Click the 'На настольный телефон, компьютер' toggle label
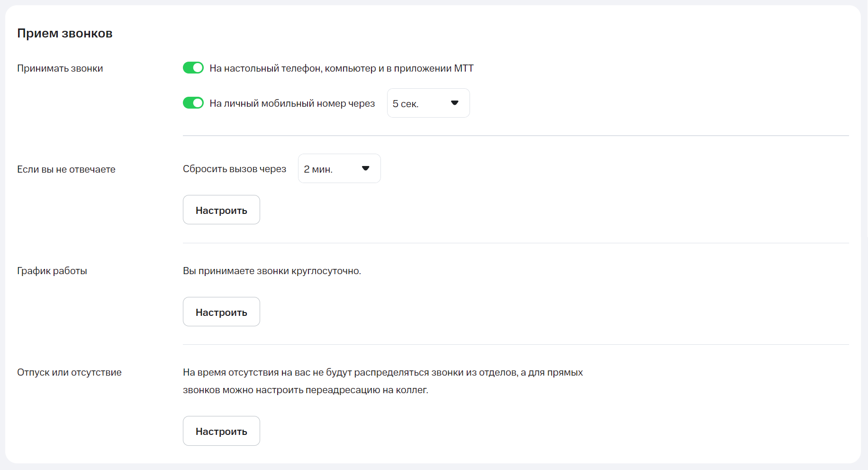This screenshot has width=868, height=470. point(341,68)
